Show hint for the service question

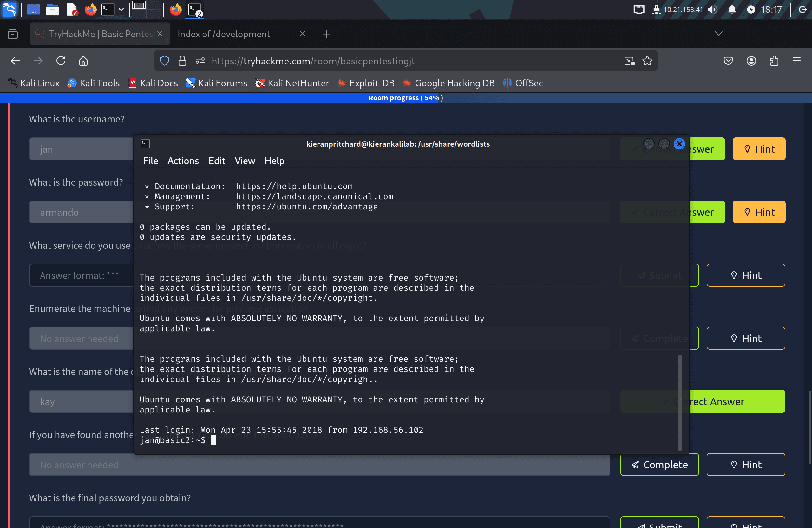(x=745, y=275)
